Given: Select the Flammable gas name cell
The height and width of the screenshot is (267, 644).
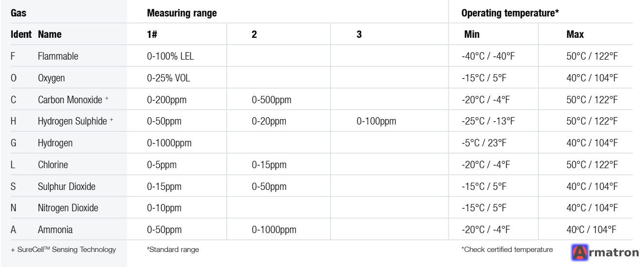Looking at the screenshot, I should click(x=58, y=56).
